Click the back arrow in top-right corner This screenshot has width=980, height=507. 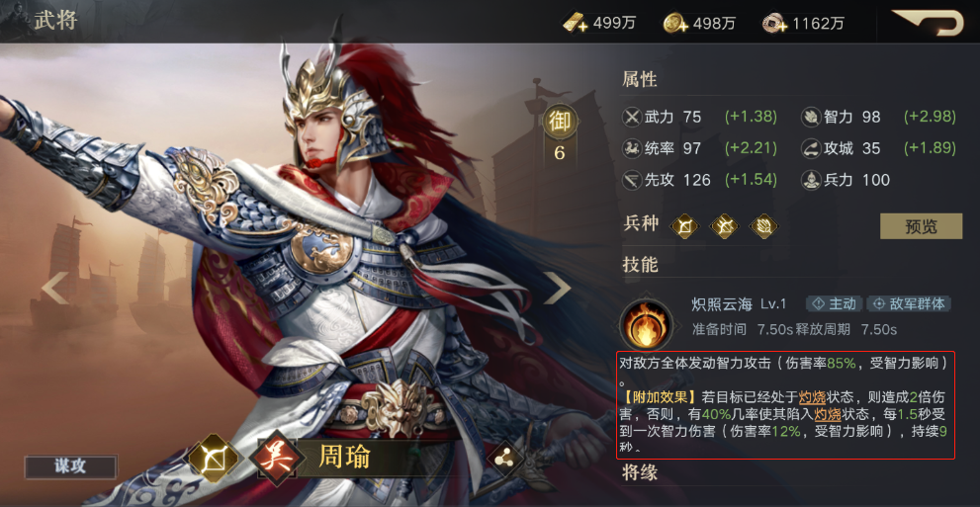928,23
